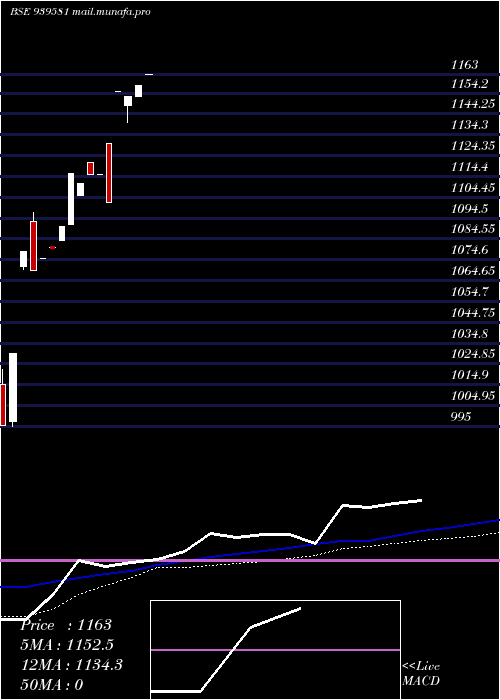Viewport: 500px width, 700px height.
Task: Click the 12MA : 1134.3 readout
Action: click(72, 665)
